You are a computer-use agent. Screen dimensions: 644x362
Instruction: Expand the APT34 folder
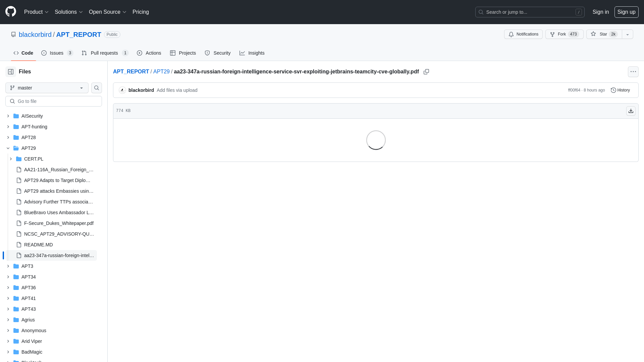pos(8,277)
